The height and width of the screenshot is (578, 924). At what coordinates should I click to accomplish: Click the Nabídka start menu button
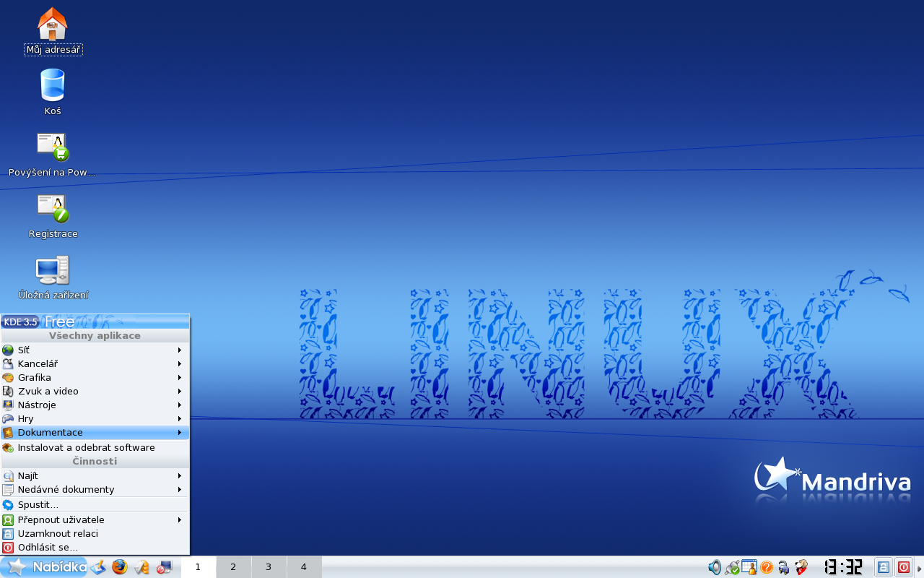pyautogui.click(x=44, y=567)
